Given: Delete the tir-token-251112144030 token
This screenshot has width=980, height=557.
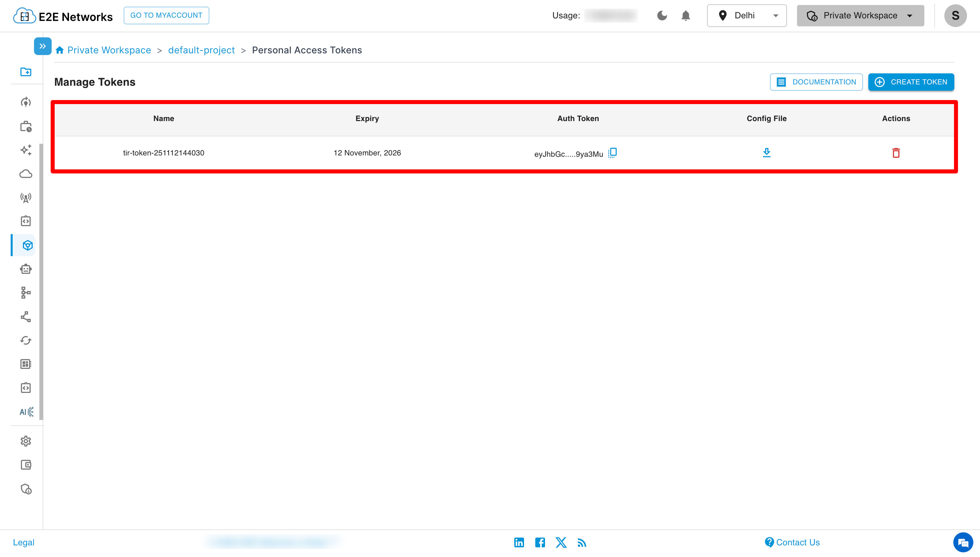Looking at the screenshot, I should click(896, 153).
